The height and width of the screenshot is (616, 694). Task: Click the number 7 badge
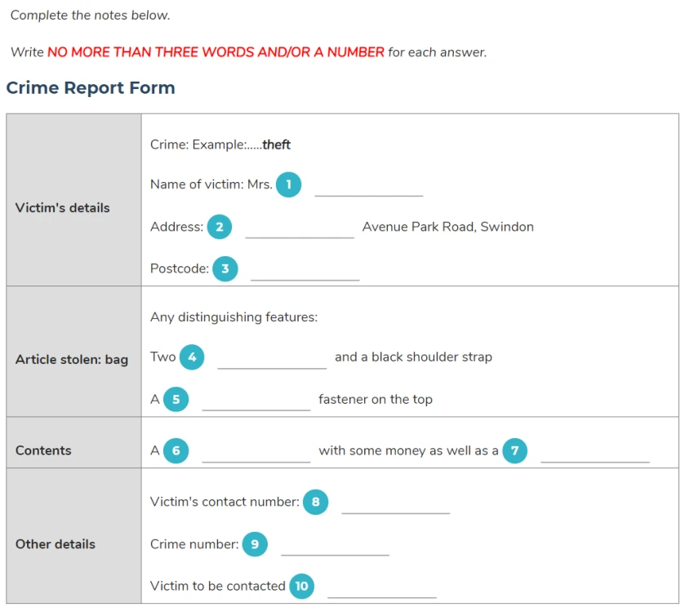pos(514,450)
